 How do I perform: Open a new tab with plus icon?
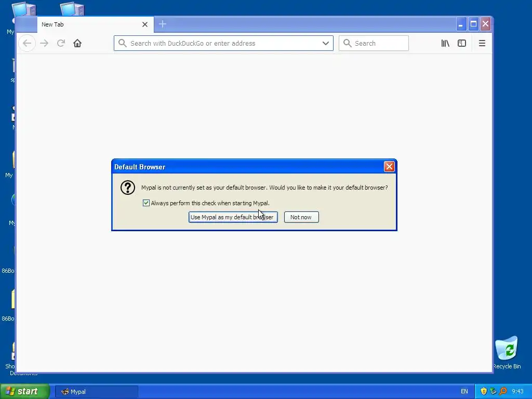coord(163,24)
